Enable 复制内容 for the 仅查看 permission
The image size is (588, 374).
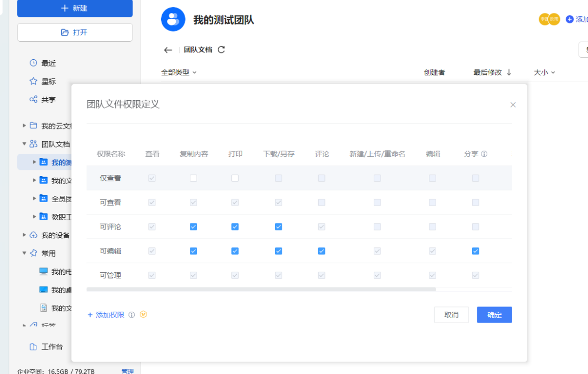(x=193, y=178)
